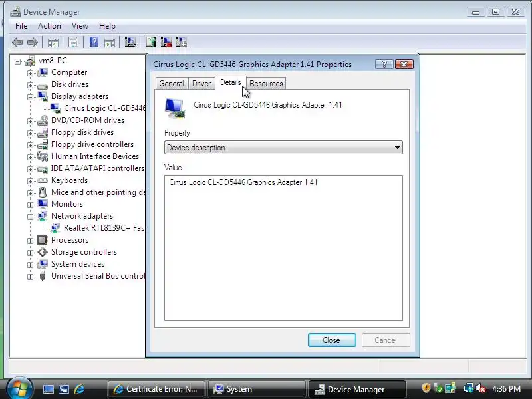Click the muted volume tray icon

tap(481, 388)
